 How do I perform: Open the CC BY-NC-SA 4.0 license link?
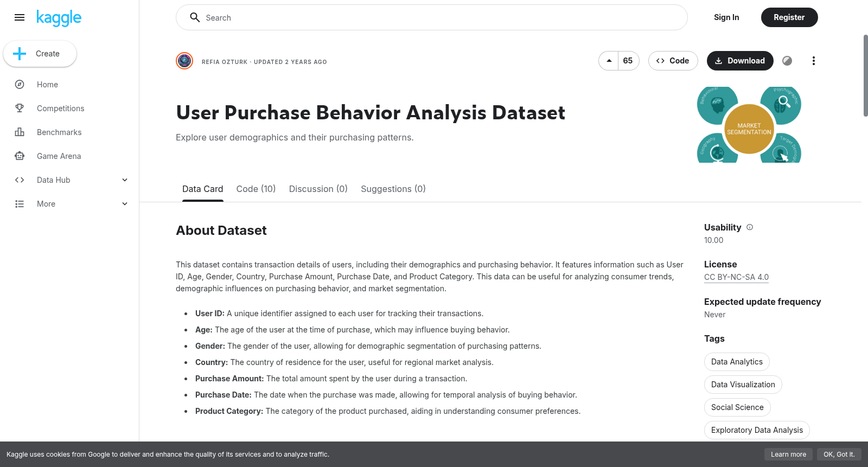736,277
